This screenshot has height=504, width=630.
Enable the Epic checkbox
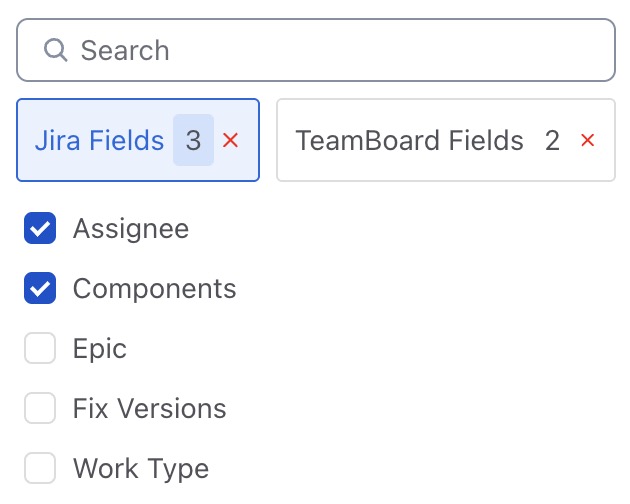coord(40,349)
